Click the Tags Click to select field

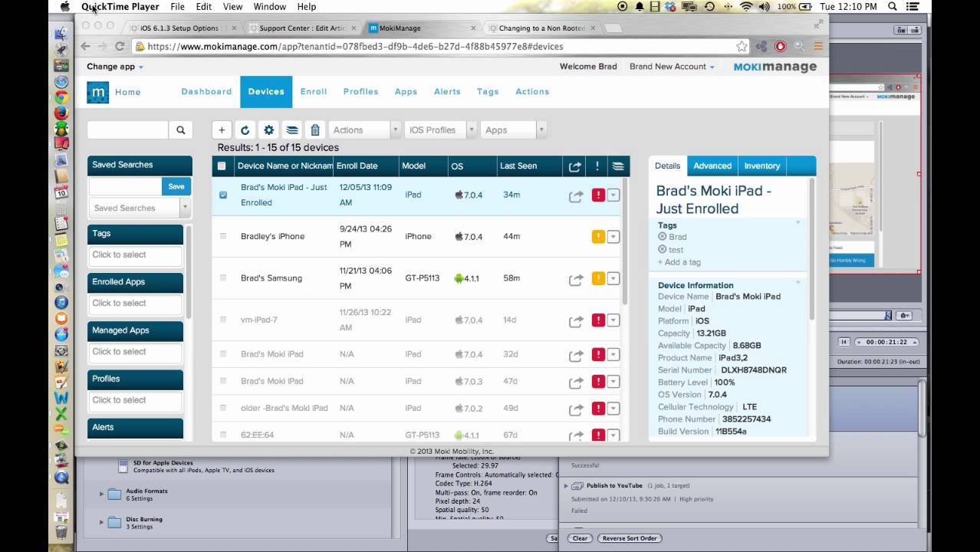135,255
